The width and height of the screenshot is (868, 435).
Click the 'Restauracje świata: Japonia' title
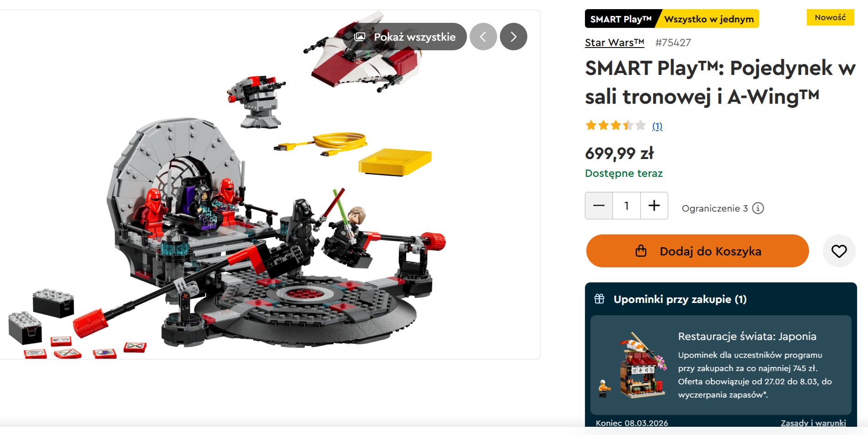[747, 336]
